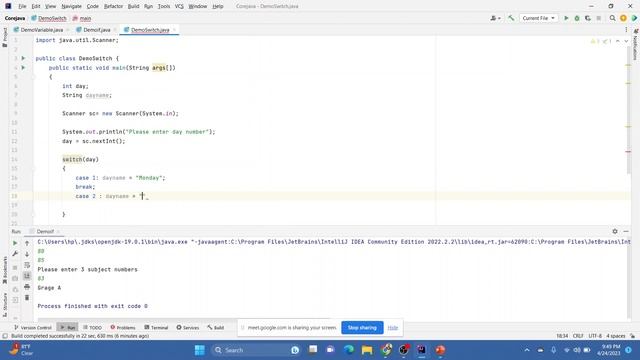The image size is (640, 360).
Task: Open the Project side panel
Action: (x=4, y=37)
